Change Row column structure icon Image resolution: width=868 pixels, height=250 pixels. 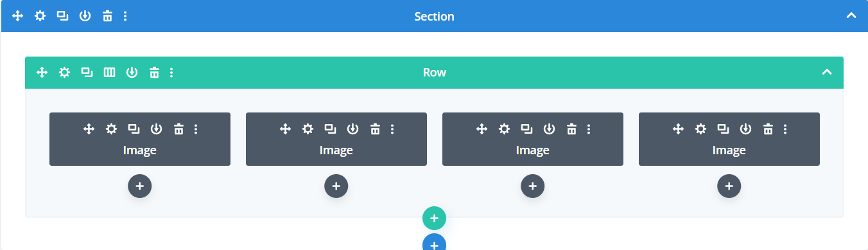(x=109, y=73)
